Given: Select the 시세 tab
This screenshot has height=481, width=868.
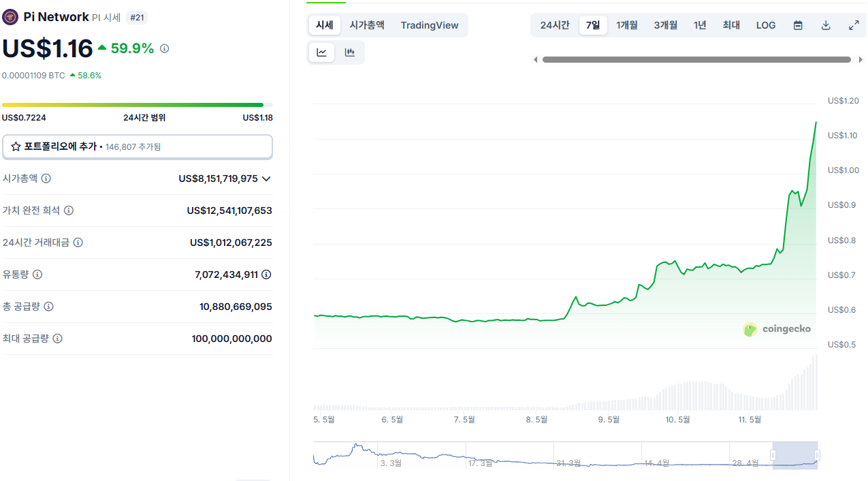Looking at the screenshot, I should click(x=325, y=25).
